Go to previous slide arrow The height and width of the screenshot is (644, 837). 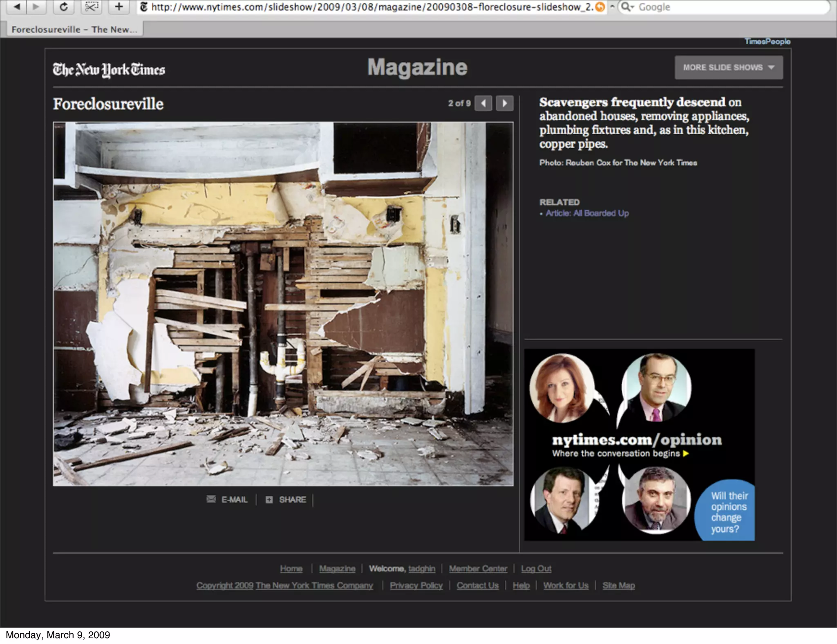point(483,103)
